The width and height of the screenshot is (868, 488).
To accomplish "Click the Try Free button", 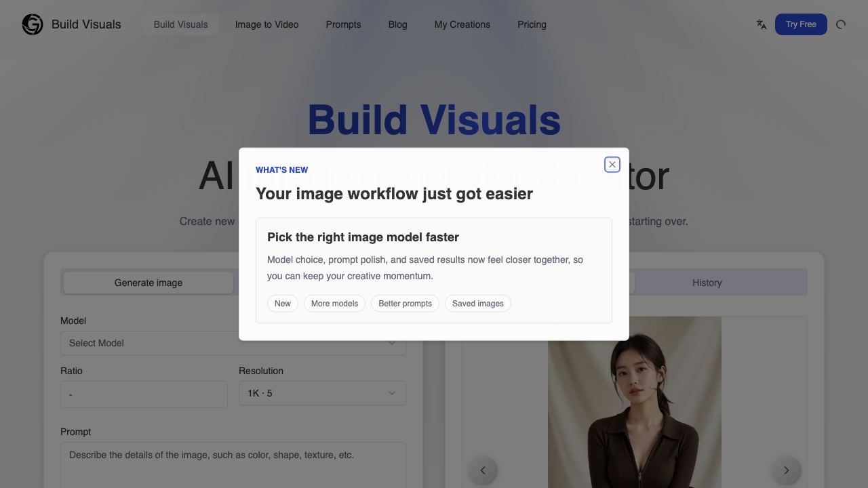I will coord(801,24).
